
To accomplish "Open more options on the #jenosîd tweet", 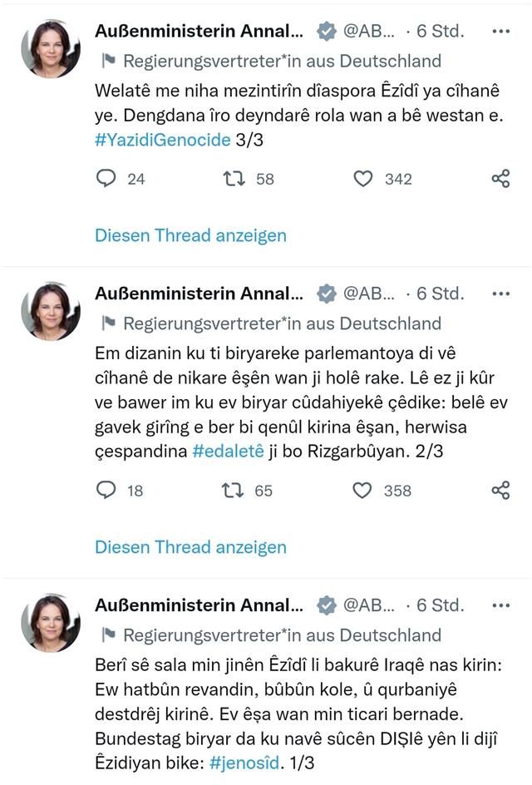I will click(500, 605).
